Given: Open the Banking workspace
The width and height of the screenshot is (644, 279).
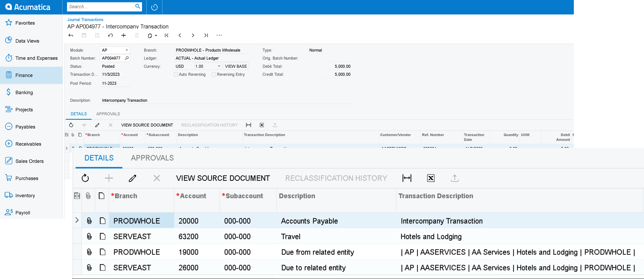Looking at the screenshot, I should click(x=31, y=92).
